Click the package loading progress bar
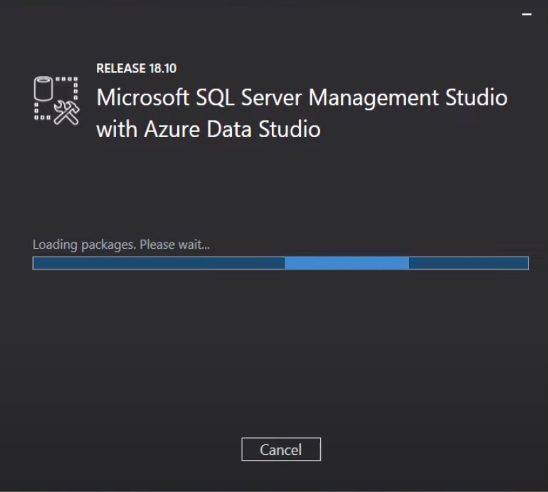The height and width of the screenshot is (492, 548). (x=281, y=263)
